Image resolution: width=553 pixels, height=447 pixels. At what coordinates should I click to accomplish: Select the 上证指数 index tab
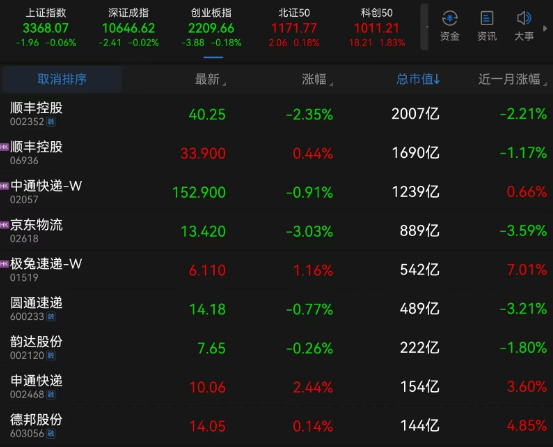point(46,28)
